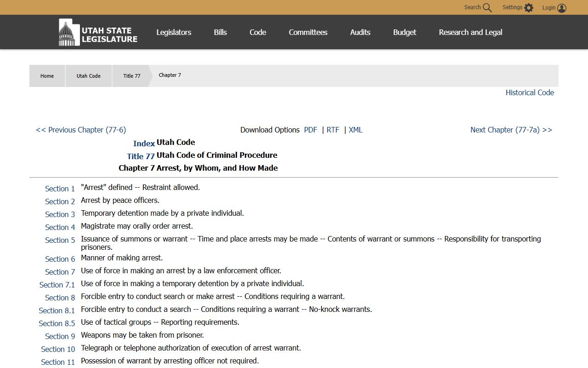Go to the Home breadcrumb

pos(47,76)
